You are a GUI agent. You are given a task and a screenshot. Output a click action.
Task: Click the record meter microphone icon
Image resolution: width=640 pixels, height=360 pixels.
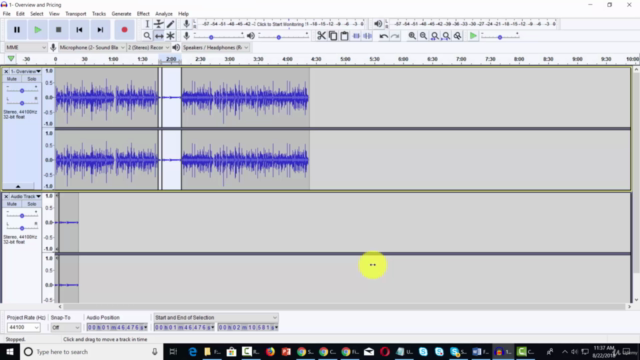[x=186, y=24]
